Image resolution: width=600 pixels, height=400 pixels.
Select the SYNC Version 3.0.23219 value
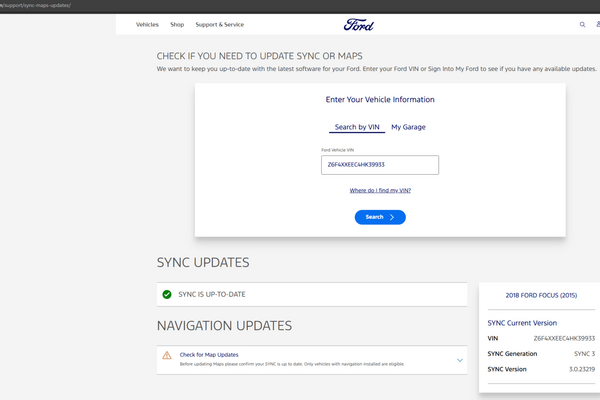582,369
